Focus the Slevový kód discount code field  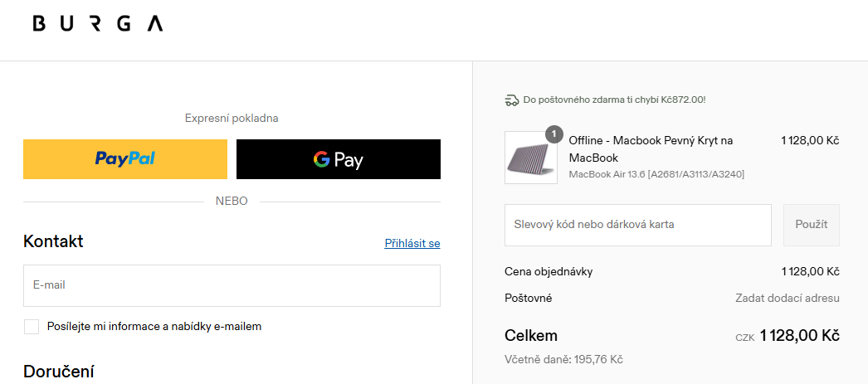637,225
